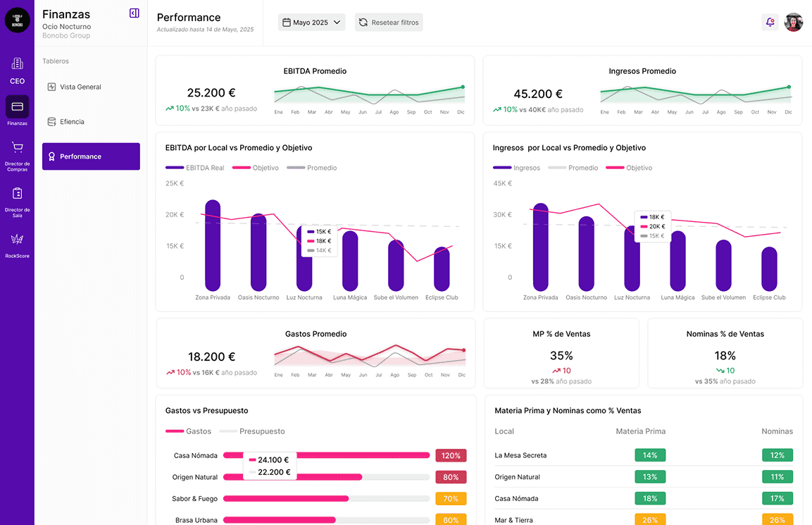The image size is (812, 525).
Task: Open Director de Sala clipboard icon
Action: [x=17, y=193]
